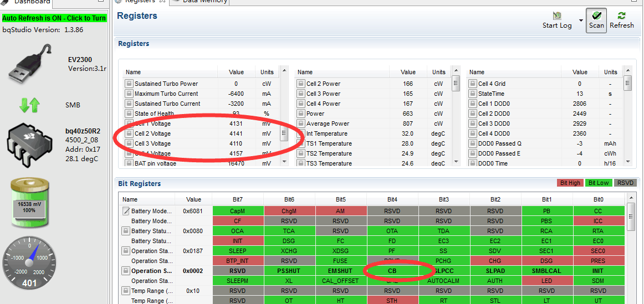Click lock icon beside Temp Range register

pyautogui.click(x=126, y=291)
